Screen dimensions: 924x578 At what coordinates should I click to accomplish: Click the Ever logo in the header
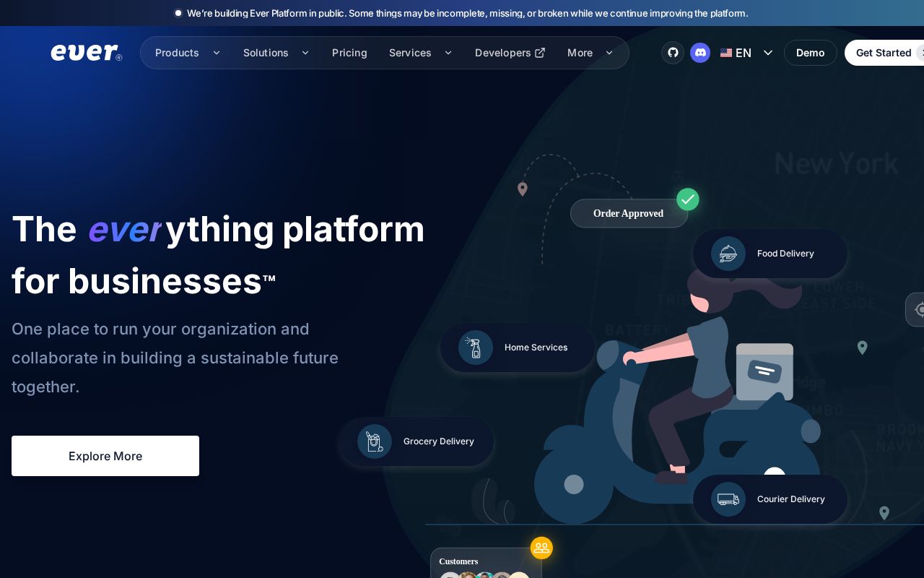pyautogui.click(x=87, y=53)
